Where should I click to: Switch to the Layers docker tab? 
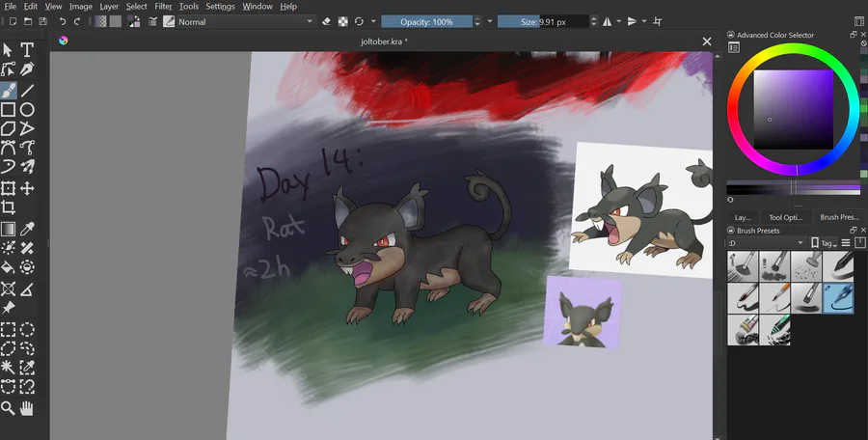(743, 217)
